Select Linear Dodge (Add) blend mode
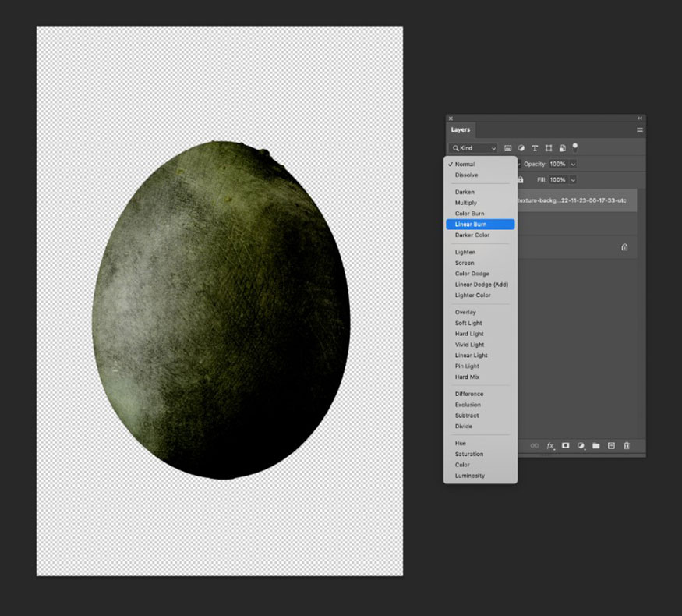The width and height of the screenshot is (682, 616). pos(480,285)
